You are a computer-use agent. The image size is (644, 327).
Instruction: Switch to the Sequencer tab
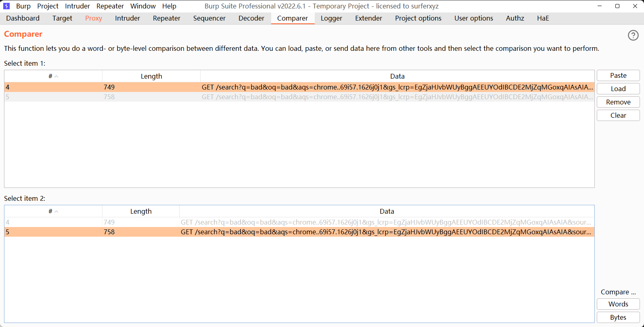209,18
